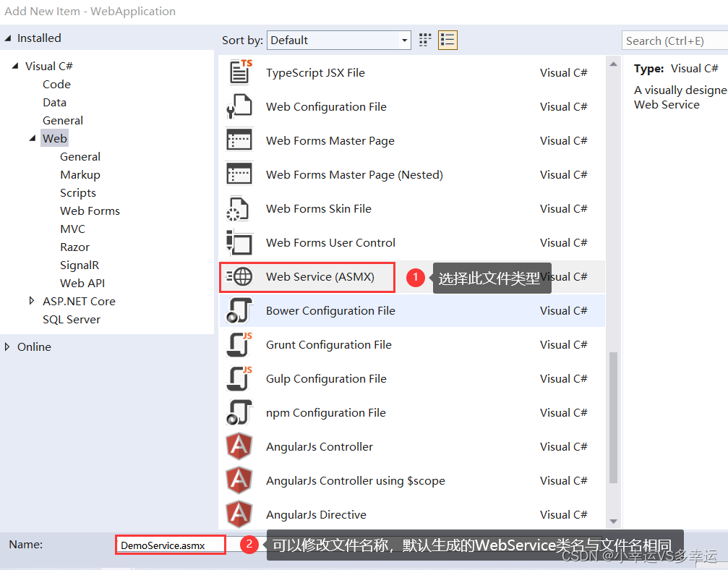728x570 pixels.
Task: Select the Web Forms User Control template
Action: click(x=330, y=242)
